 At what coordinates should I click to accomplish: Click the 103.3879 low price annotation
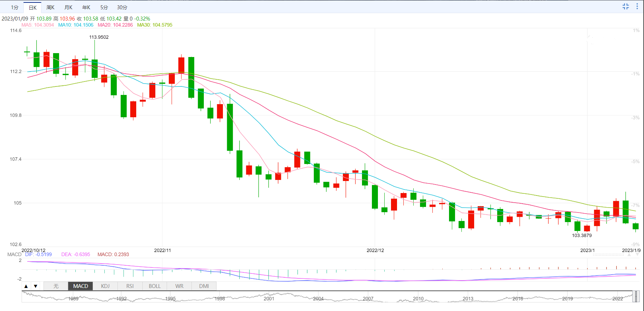(x=582, y=235)
